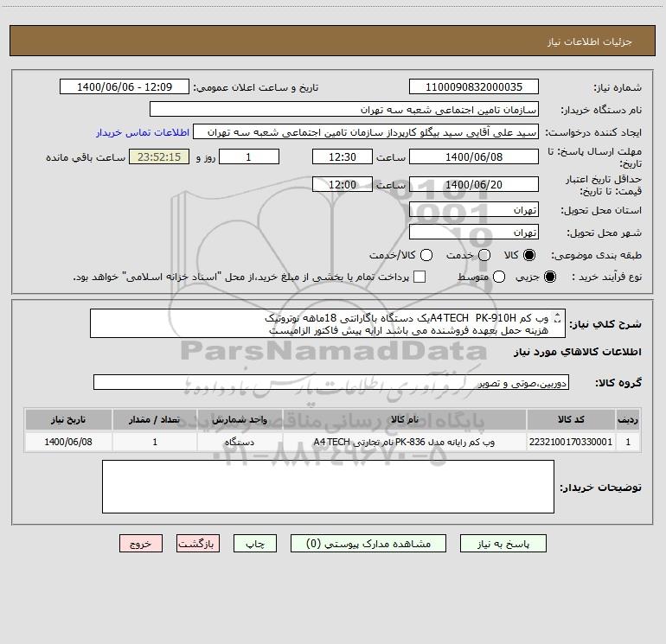Click the price validity date 1400/06/20 field
This screenshot has width=666, height=644.
point(474,184)
